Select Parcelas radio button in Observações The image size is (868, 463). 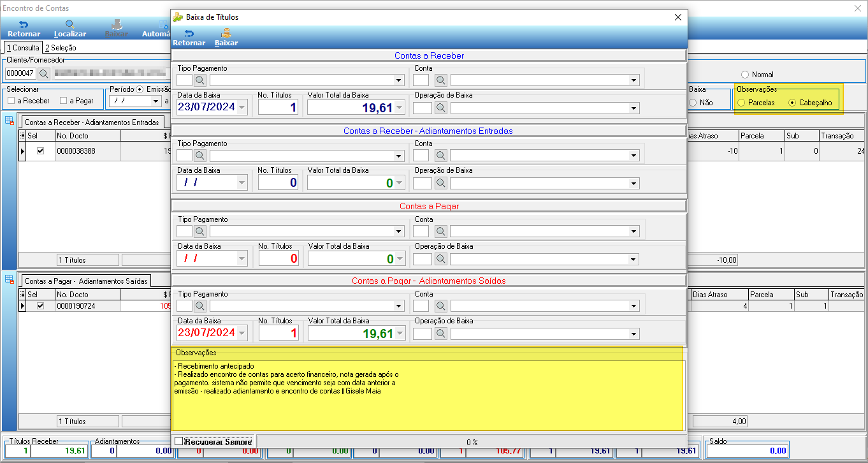741,103
